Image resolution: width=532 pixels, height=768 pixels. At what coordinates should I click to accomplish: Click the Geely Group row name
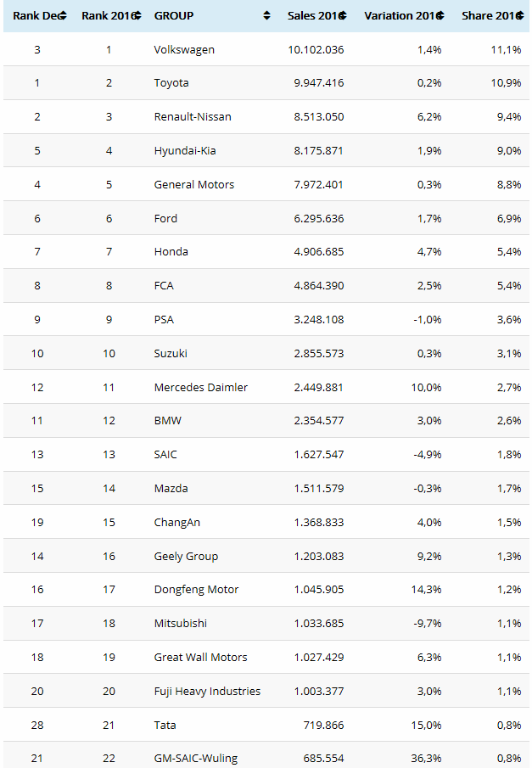(186, 557)
